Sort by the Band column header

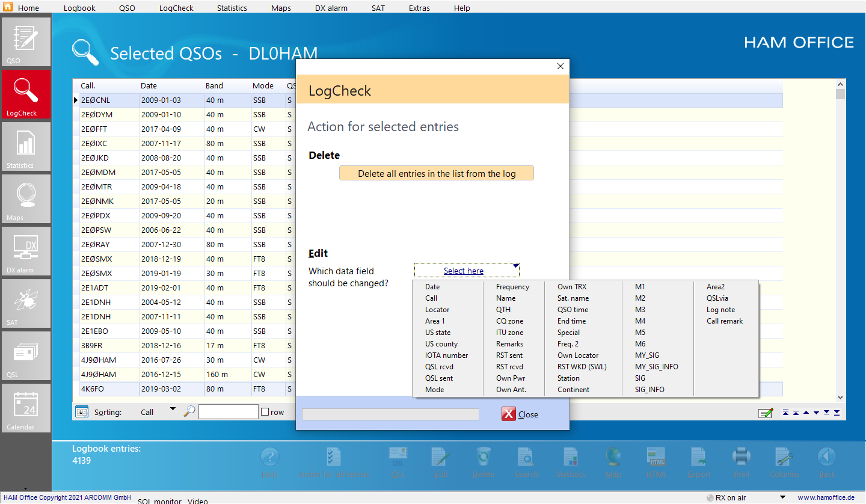(x=214, y=86)
